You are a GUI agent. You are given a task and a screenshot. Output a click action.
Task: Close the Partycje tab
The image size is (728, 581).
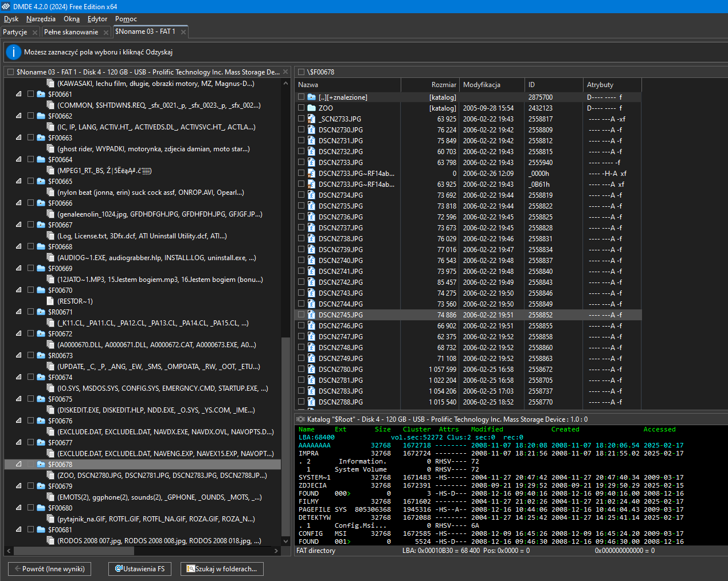coord(34,32)
